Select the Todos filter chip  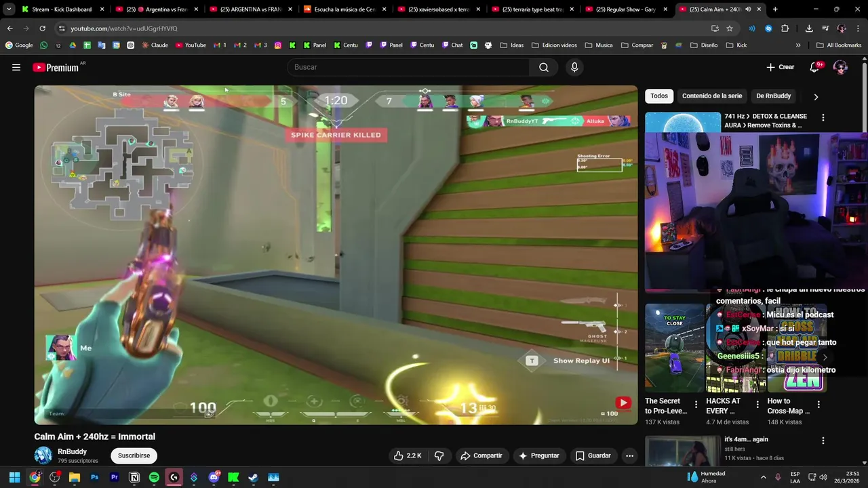[659, 96]
